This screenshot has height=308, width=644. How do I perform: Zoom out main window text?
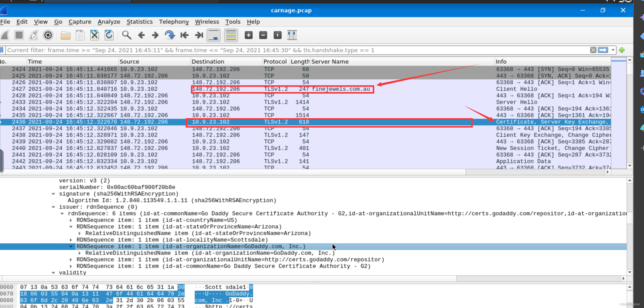tap(263, 35)
